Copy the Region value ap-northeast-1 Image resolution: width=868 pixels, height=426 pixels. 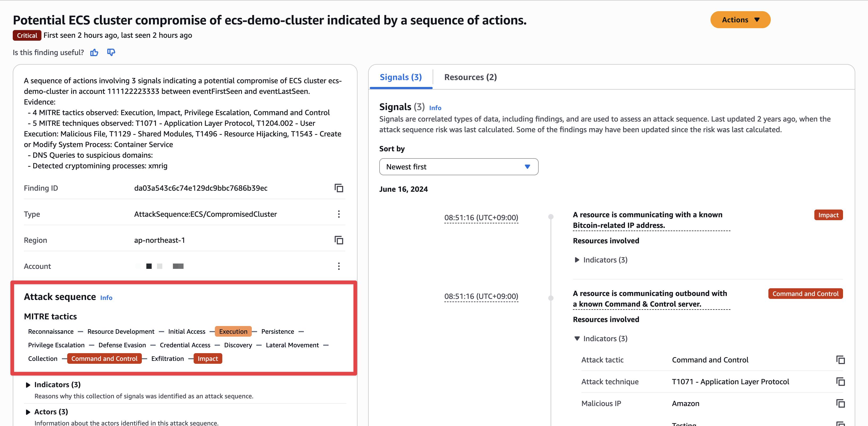click(x=339, y=240)
